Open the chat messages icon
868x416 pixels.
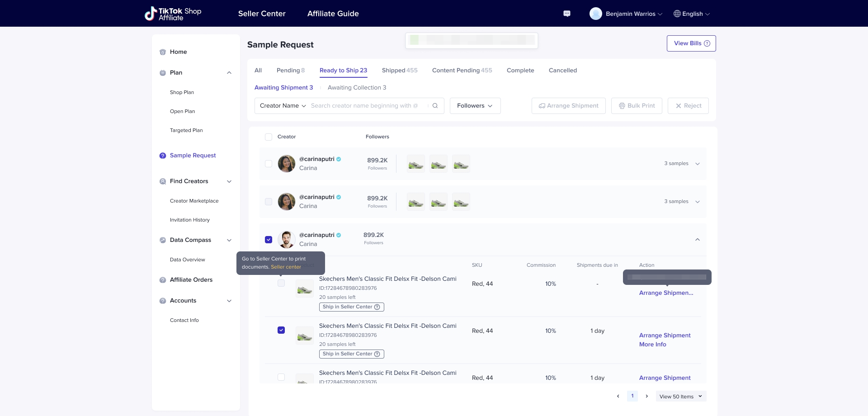(x=567, y=14)
